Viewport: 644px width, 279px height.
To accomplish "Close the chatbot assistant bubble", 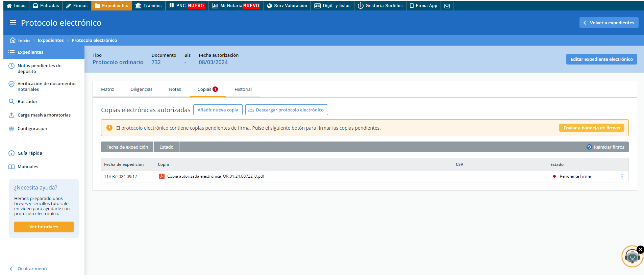I will click(640, 250).
